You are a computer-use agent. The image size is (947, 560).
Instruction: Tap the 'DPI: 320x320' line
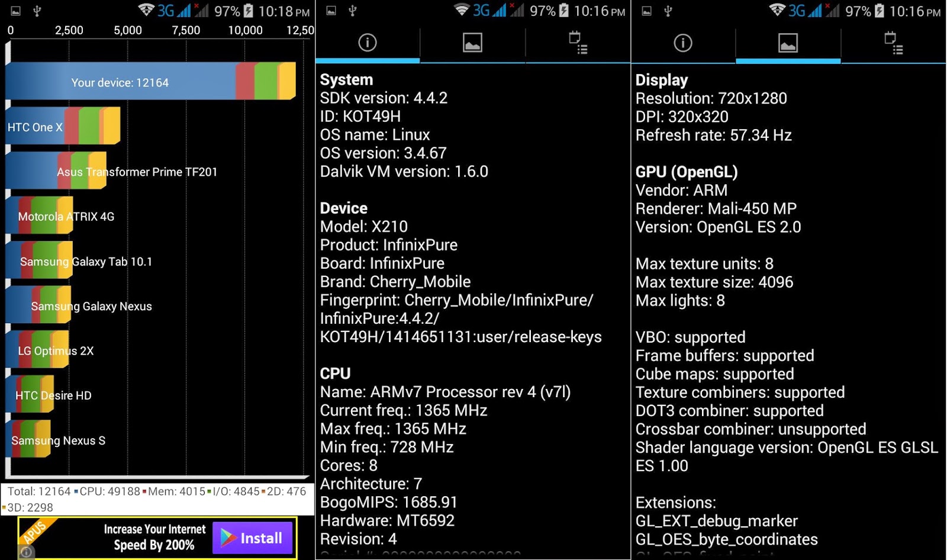point(682,117)
